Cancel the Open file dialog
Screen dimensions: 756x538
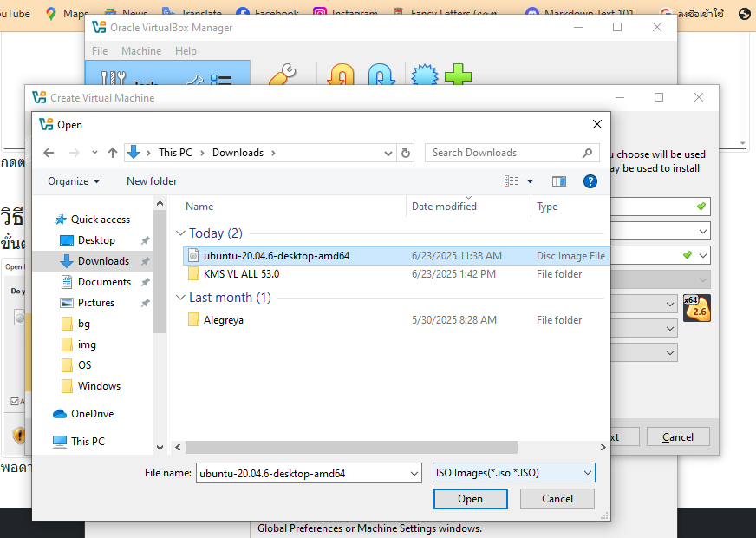coord(557,499)
